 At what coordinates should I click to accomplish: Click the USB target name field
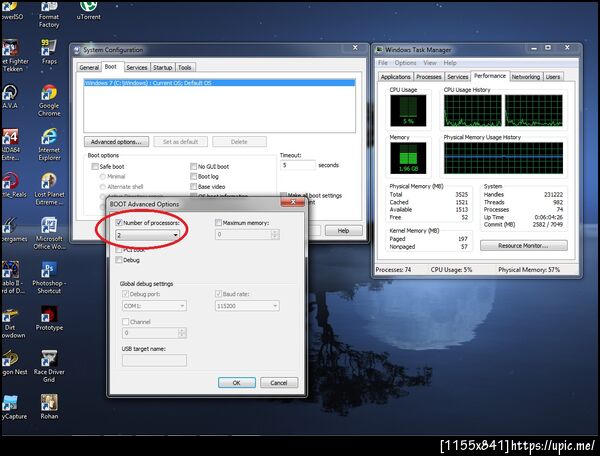click(x=154, y=360)
